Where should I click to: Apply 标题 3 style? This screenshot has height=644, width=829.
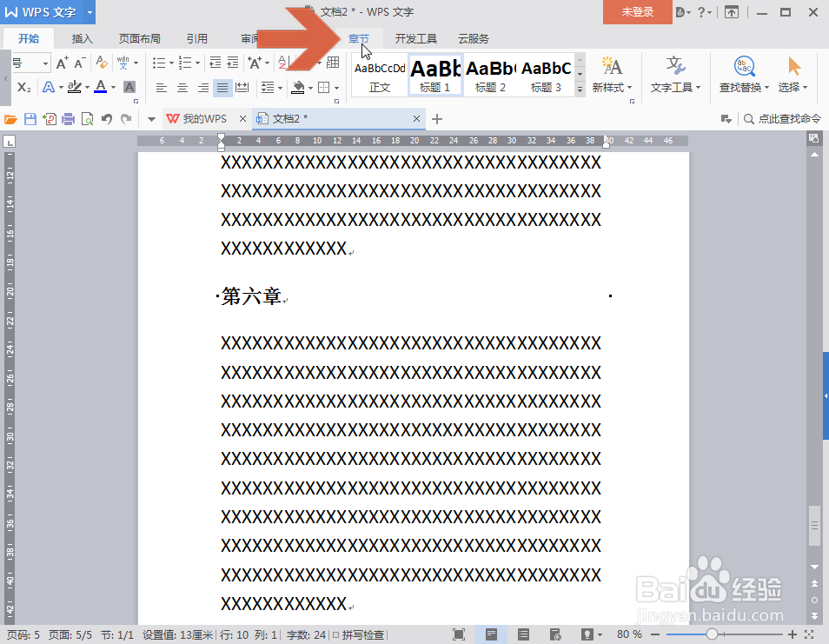coord(546,75)
